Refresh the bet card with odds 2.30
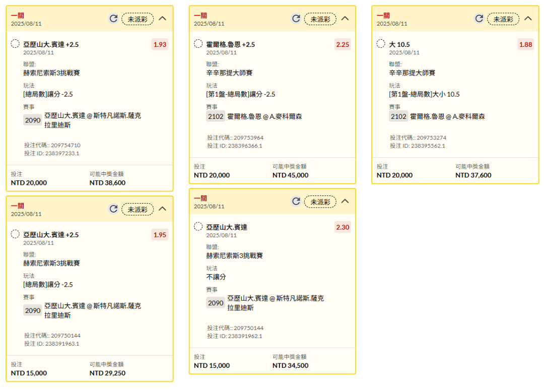 [296, 201]
